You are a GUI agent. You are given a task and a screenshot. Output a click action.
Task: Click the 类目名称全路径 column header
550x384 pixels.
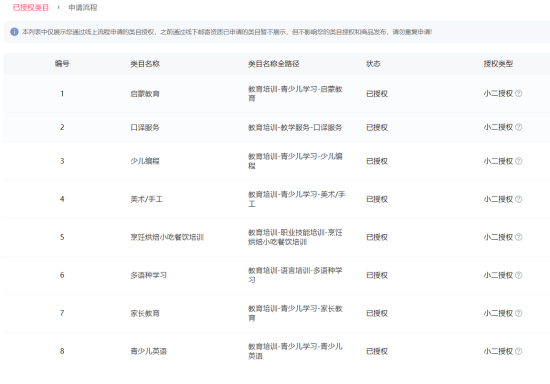(274, 63)
